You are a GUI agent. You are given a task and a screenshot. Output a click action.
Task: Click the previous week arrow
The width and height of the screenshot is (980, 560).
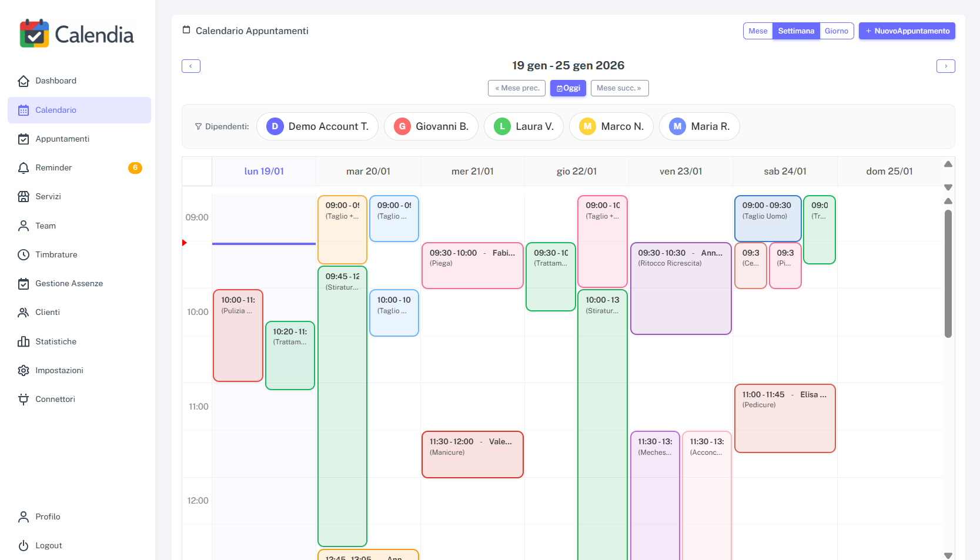click(x=190, y=66)
